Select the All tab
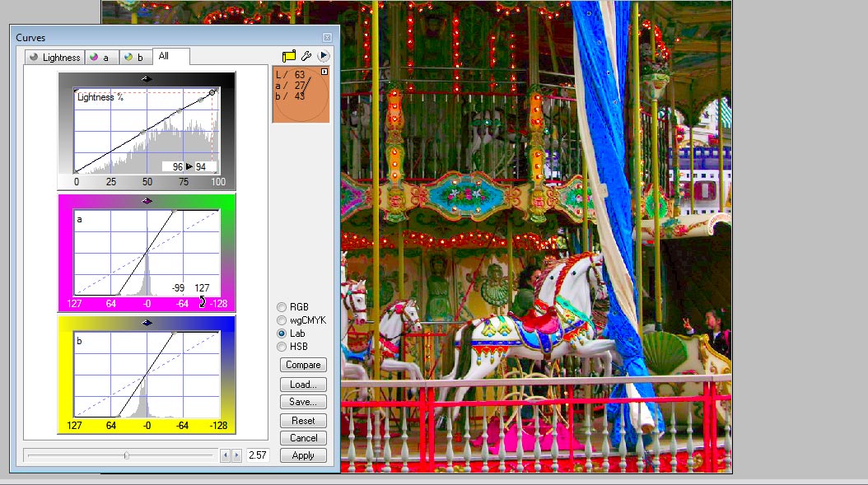868x485 pixels. [170, 56]
